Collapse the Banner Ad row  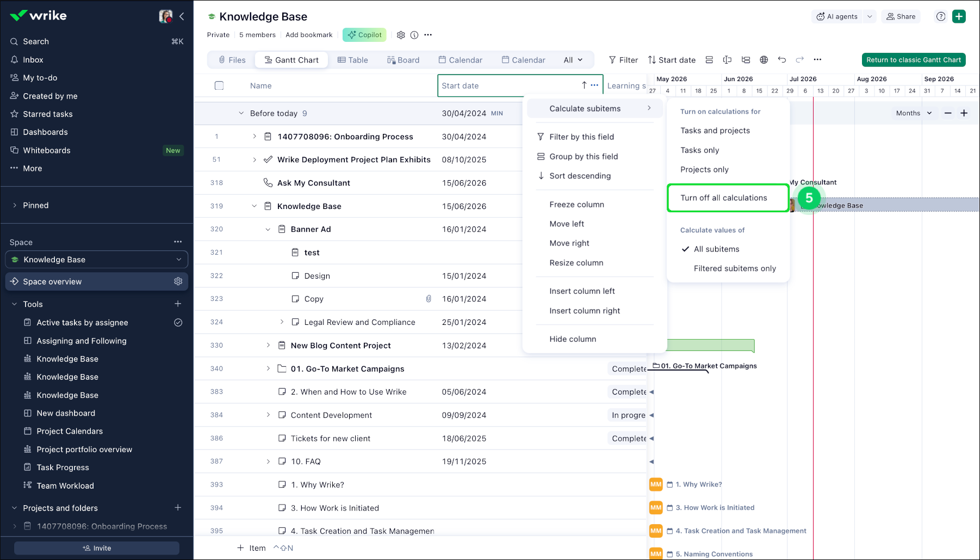[x=268, y=229]
